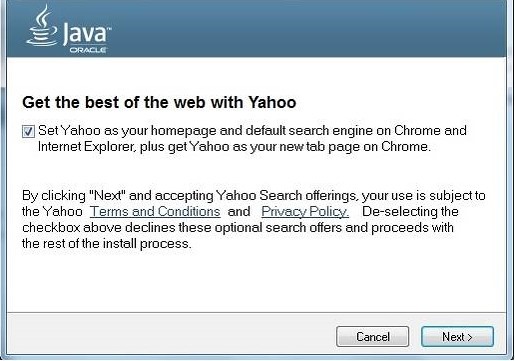Click the trademark symbol beside Java
The width and height of the screenshot is (515, 361).
pyautogui.click(x=109, y=28)
